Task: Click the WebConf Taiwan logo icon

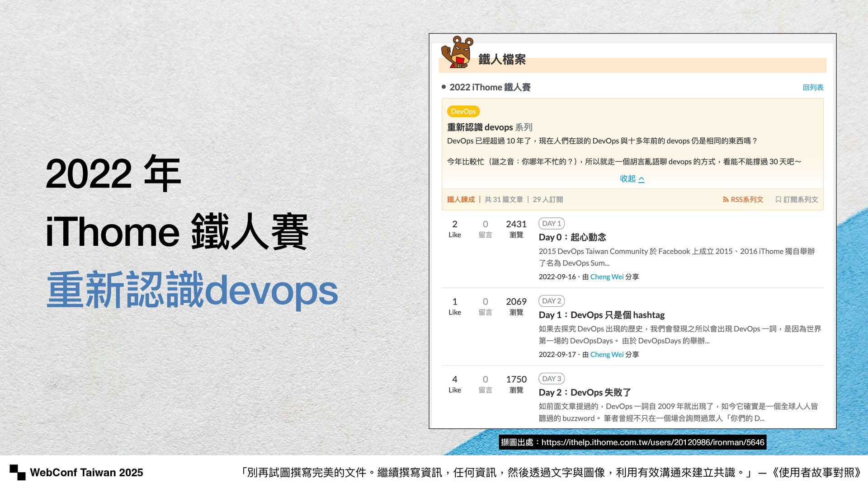Action: point(18,472)
